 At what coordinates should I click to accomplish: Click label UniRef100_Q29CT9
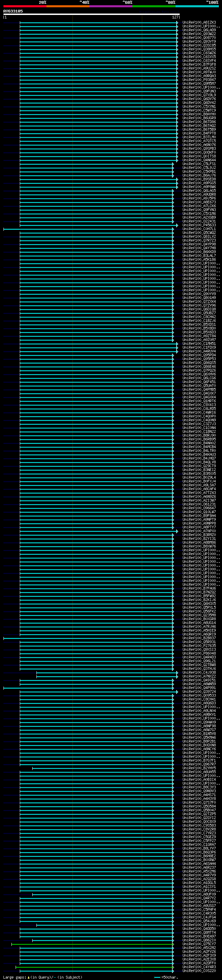pyautogui.click(x=199, y=466)
